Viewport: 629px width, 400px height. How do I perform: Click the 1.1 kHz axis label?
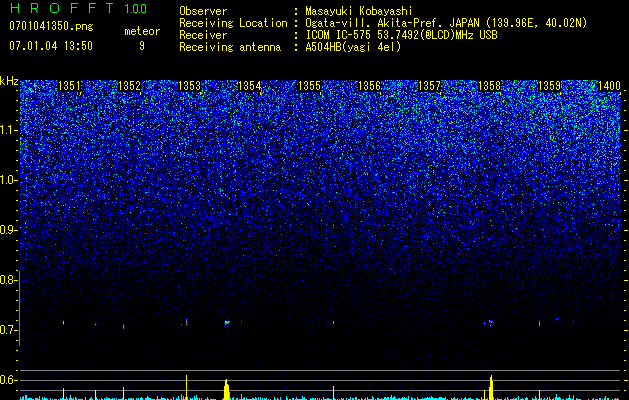point(7,130)
